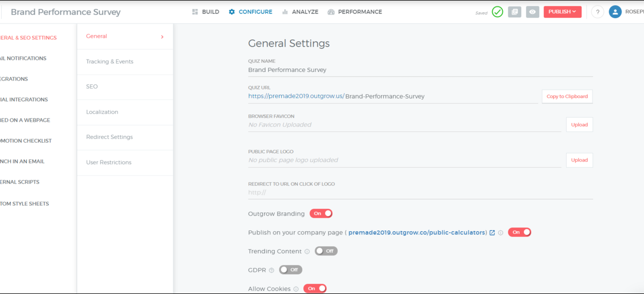Viewport: 644px width, 294px height.
Task: Click the eye preview icon
Action: tap(532, 12)
